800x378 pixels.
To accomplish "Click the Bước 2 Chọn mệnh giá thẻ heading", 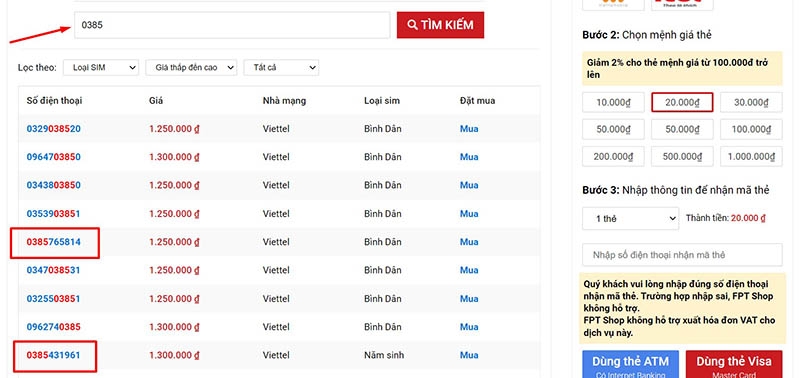I will click(646, 35).
